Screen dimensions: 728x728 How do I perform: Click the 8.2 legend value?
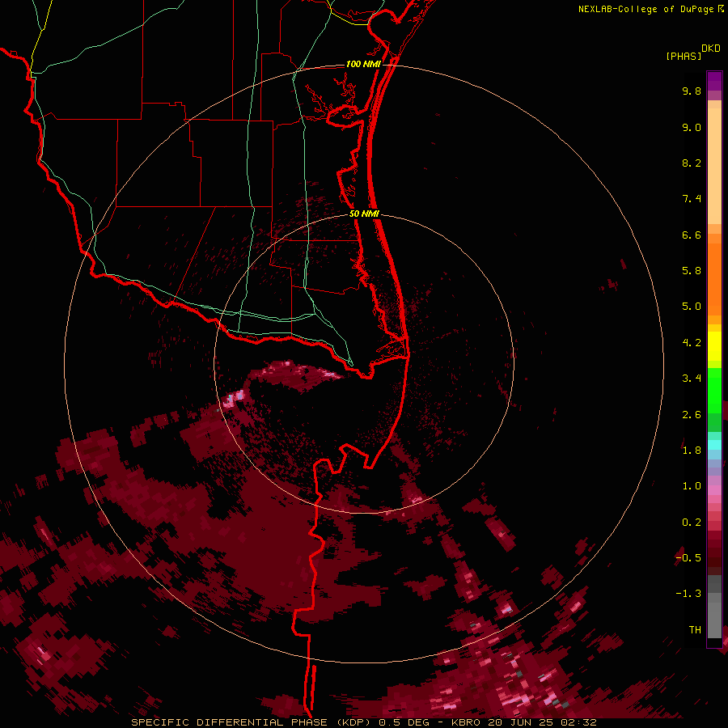692,163
